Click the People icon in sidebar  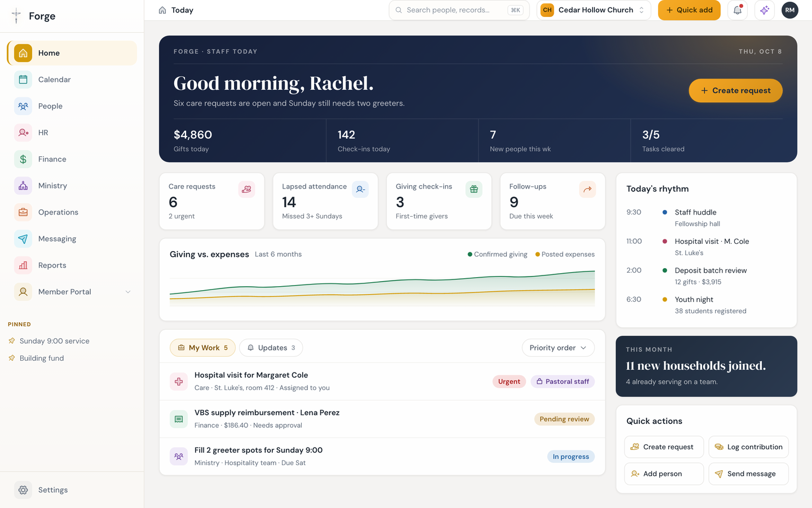tap(23, 106)
